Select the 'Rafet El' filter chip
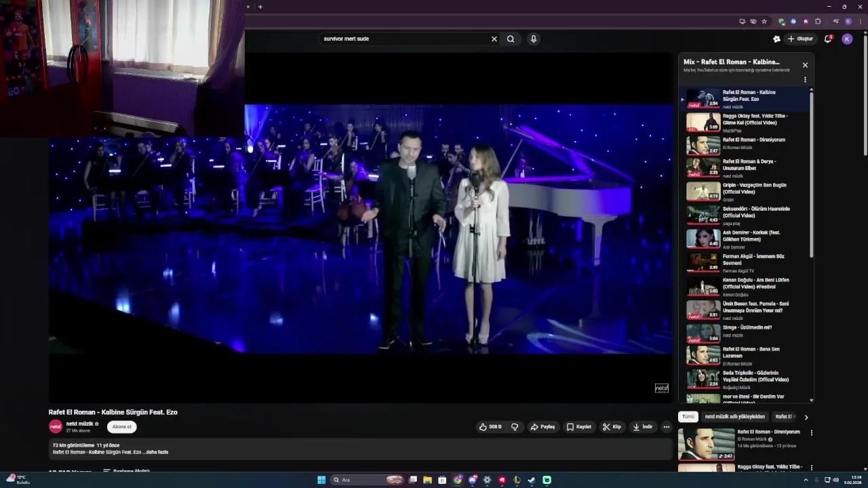This screenshot has height=488, width=868. (785, 417)
